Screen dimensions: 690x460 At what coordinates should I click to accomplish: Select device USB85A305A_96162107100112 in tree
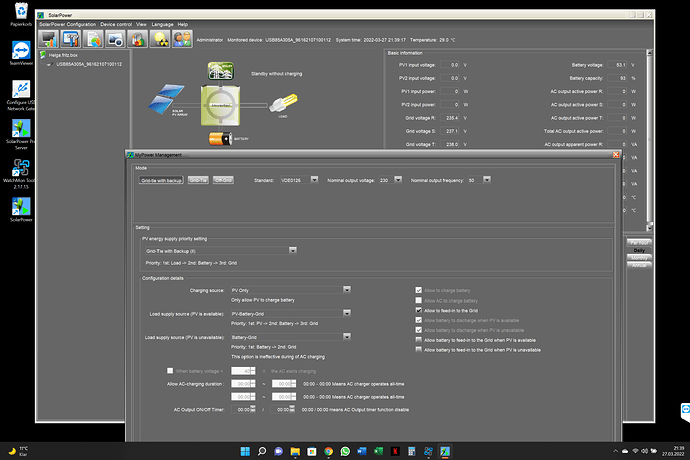point(89,64)
